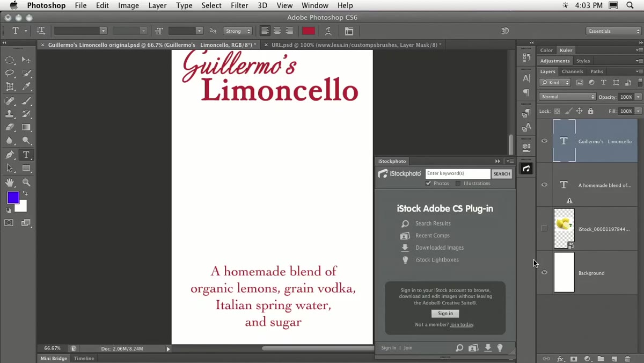Viewport: 644px width, 363px height.
Task: Select the Hand tool
Action: [10, 183]
